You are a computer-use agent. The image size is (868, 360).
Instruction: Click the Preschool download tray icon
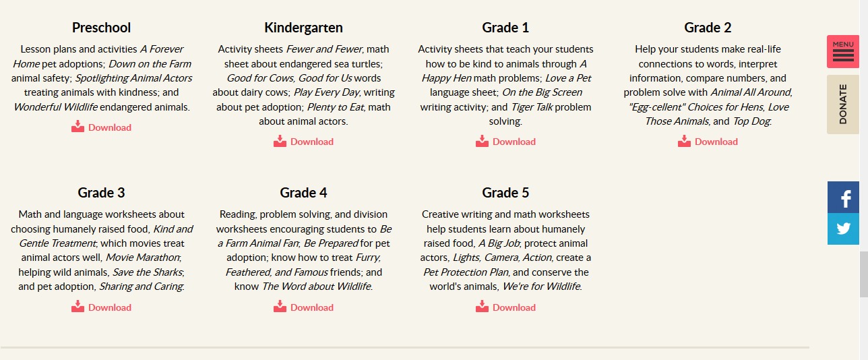[x=77, y=126]
